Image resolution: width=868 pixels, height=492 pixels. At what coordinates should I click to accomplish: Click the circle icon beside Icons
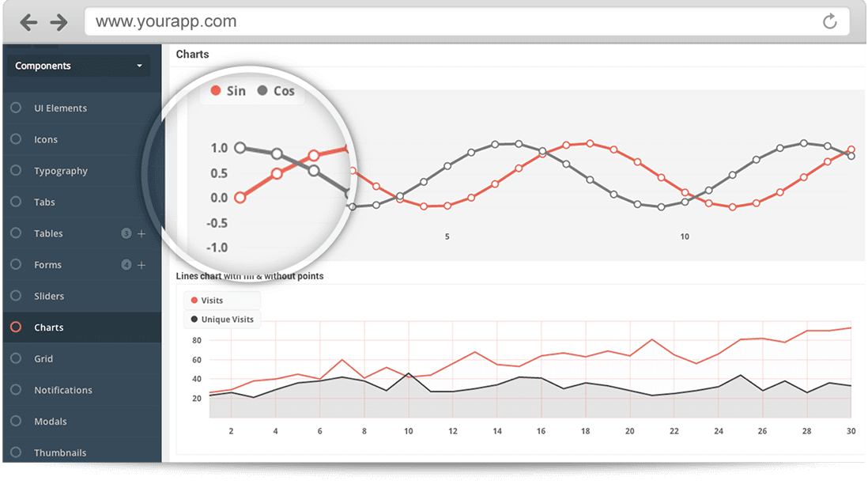[16, 139]
